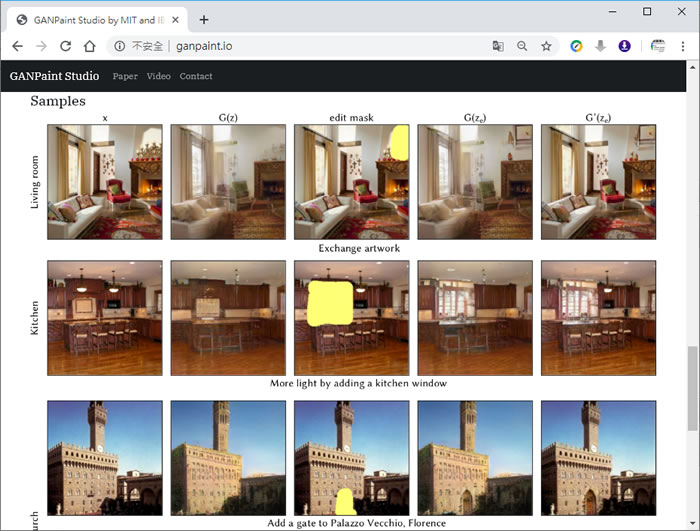Click the browser back arrow
The width and height of the screenshot is (700, 531).
17,46
